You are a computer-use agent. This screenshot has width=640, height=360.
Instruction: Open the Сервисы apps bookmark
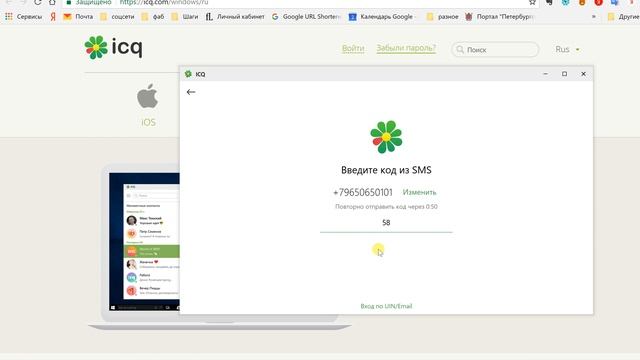click(24, 17)
